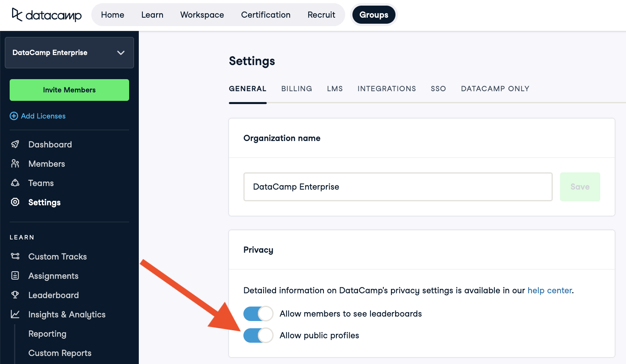This screenshot has height=364, width=626.
Task: Click the Settings gear icon
Action: tap(15, 202)
